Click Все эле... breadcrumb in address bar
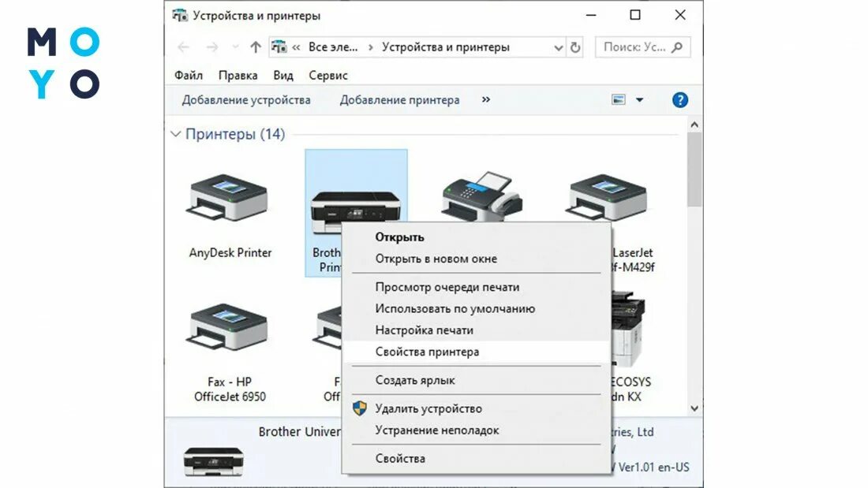The width and height of the screenshot is (868, 488). click(x=333, y=47)
